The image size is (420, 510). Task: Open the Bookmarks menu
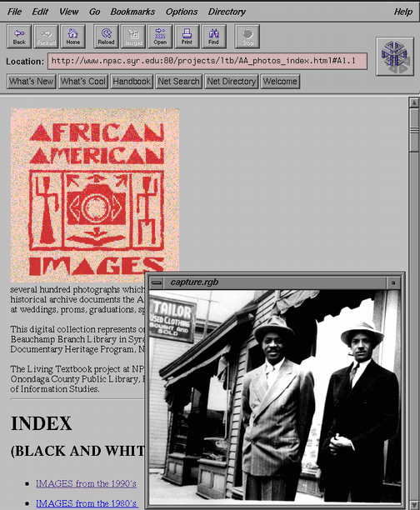[x=132, y=12]
